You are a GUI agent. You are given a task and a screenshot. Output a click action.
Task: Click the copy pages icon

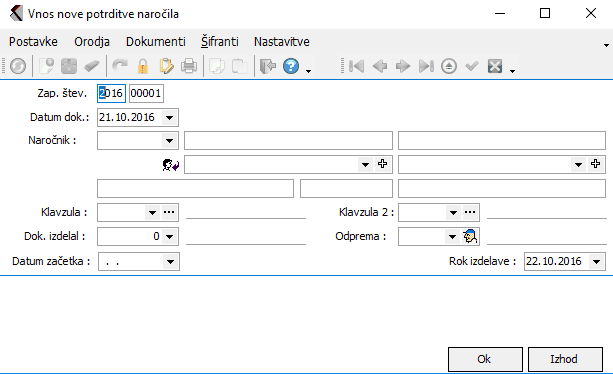[217, 66]
